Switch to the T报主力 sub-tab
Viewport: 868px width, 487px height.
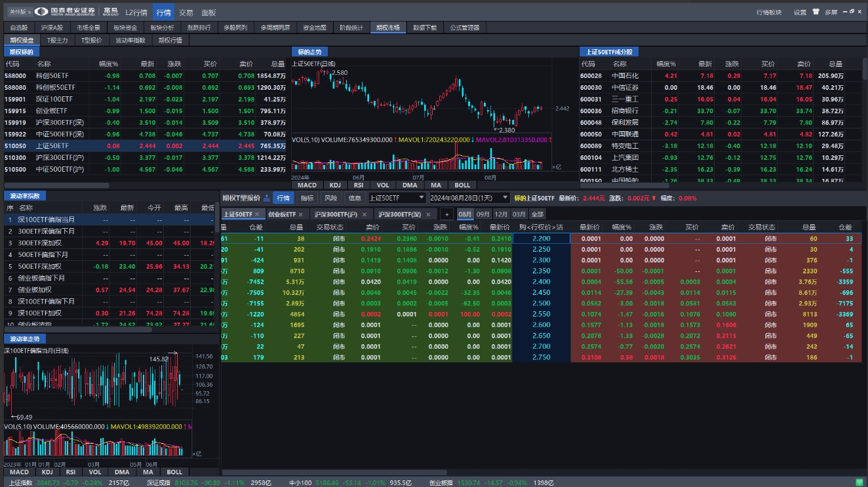coord(57,40)
